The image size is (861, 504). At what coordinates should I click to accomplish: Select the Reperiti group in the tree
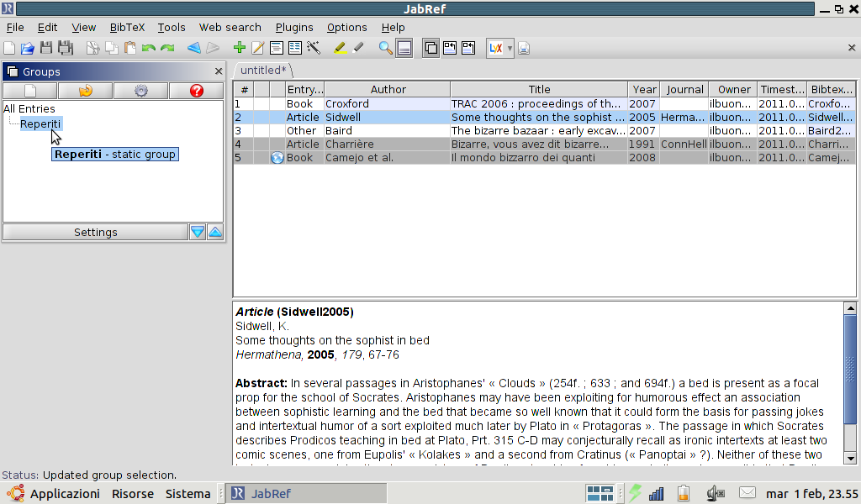tap(40, 124)
